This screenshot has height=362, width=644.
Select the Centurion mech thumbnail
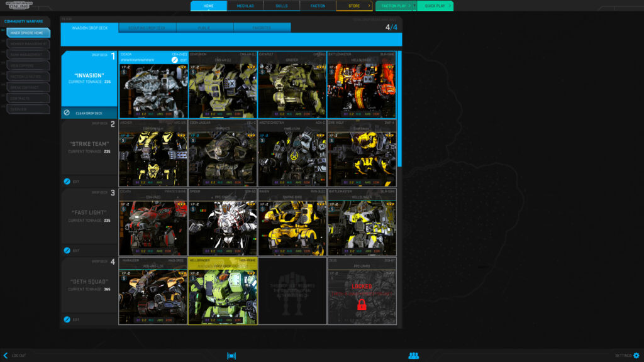pos(223,90)
